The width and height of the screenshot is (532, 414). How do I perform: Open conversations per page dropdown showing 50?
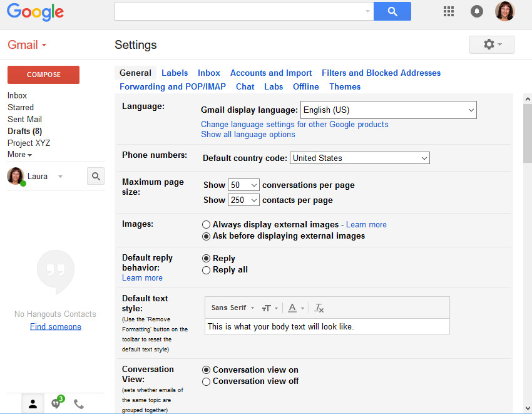pyautogui.click(x=243, y=185)
